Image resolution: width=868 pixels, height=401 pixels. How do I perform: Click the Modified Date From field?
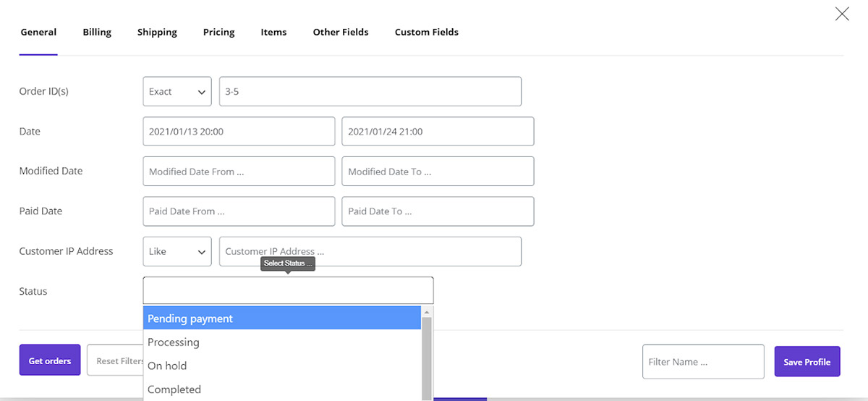point(239,172)
